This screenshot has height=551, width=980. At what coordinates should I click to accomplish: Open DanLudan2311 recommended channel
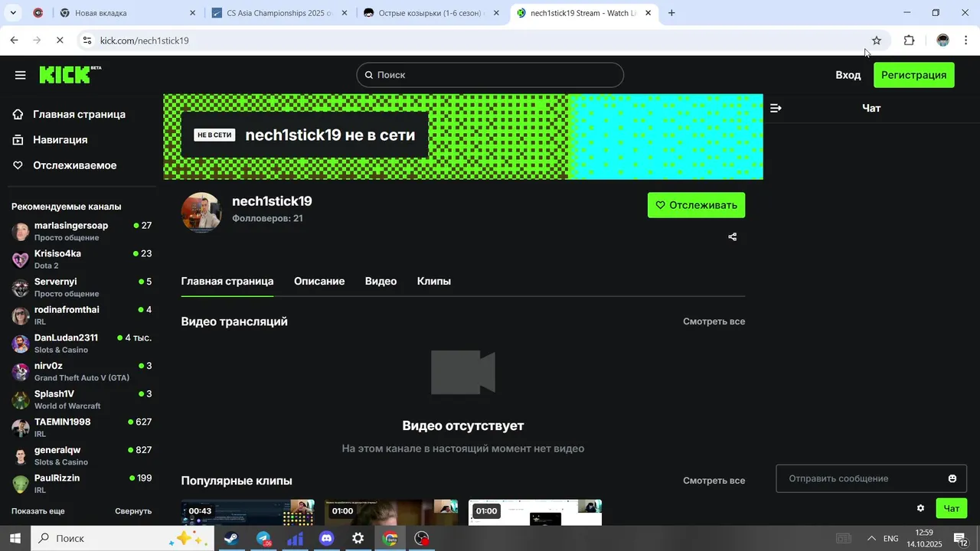pyautogui.click(x=81, y=344)
